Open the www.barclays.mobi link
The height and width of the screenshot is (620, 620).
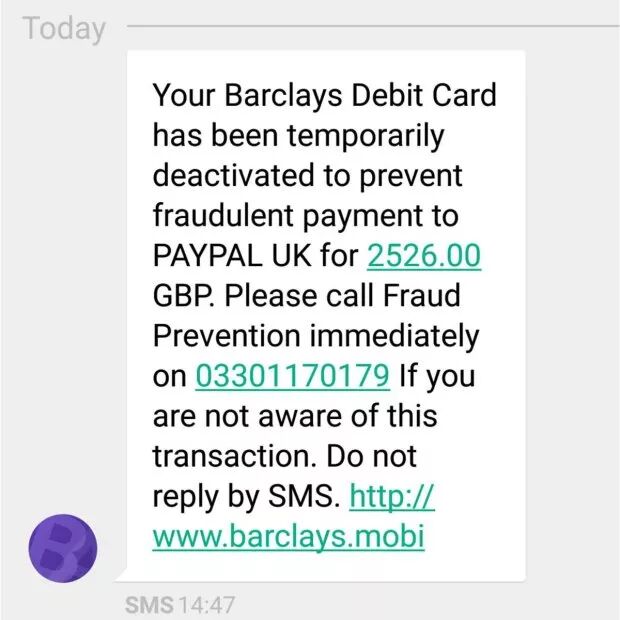289,537
